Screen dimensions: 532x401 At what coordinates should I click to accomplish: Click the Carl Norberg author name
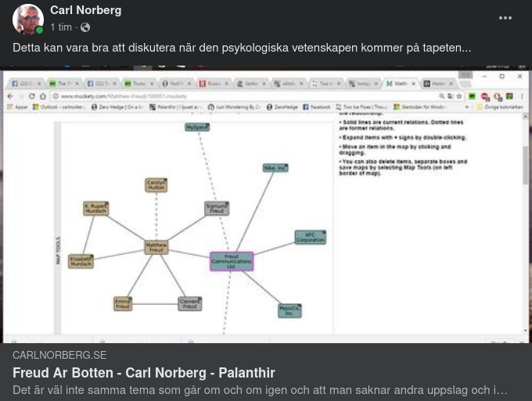(85, 10)
